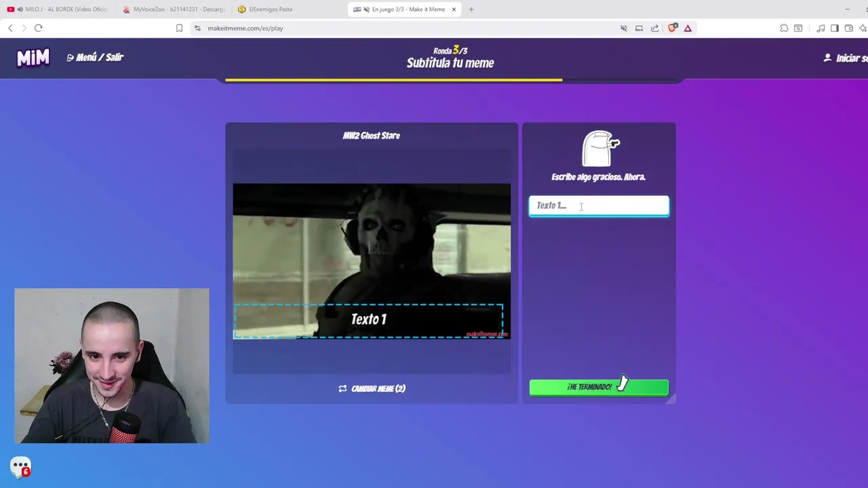Open a new tab
The image size is (868, 488).
coord(471,9)
